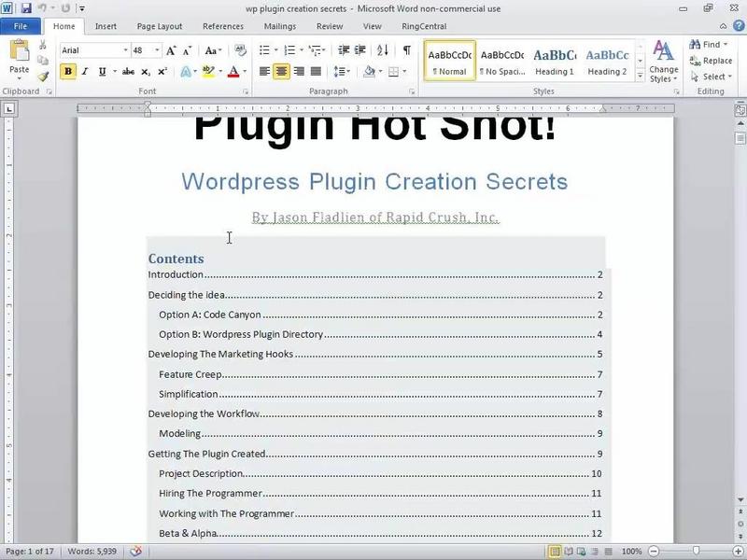Switch to the Insert tab
This screenshot has width=747, height=560.
tap(106, 26)
